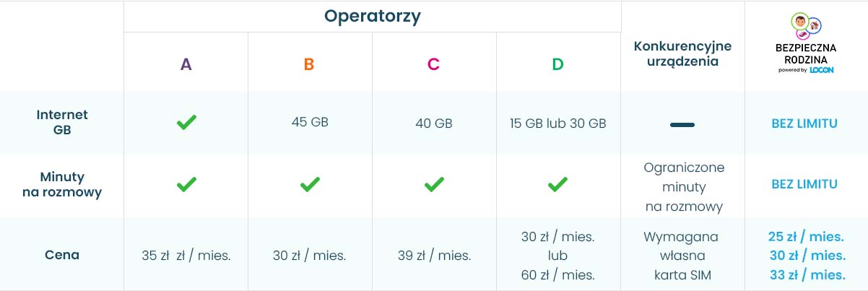Click green checkmark for operator A Internet GB
The image size is (868, 291).
tap(186, 123)
